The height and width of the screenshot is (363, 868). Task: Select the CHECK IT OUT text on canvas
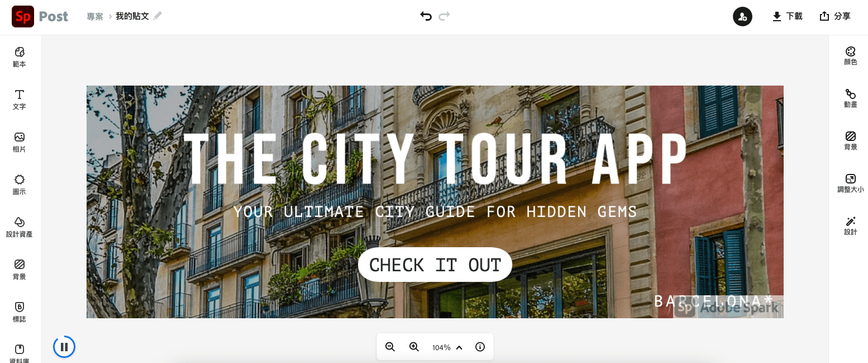435,265
